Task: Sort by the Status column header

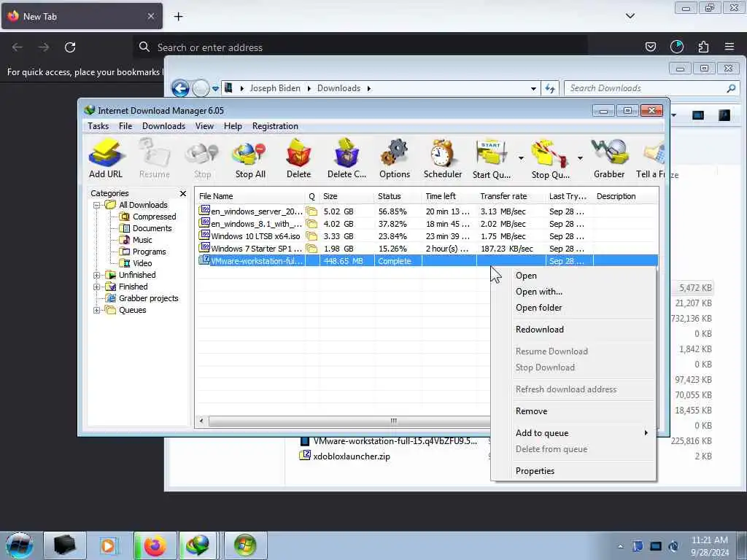Action: [x=398, y=196]
